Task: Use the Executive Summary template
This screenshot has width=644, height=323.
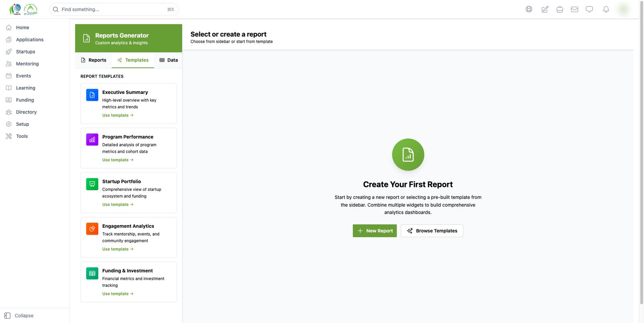Action: 118,115
